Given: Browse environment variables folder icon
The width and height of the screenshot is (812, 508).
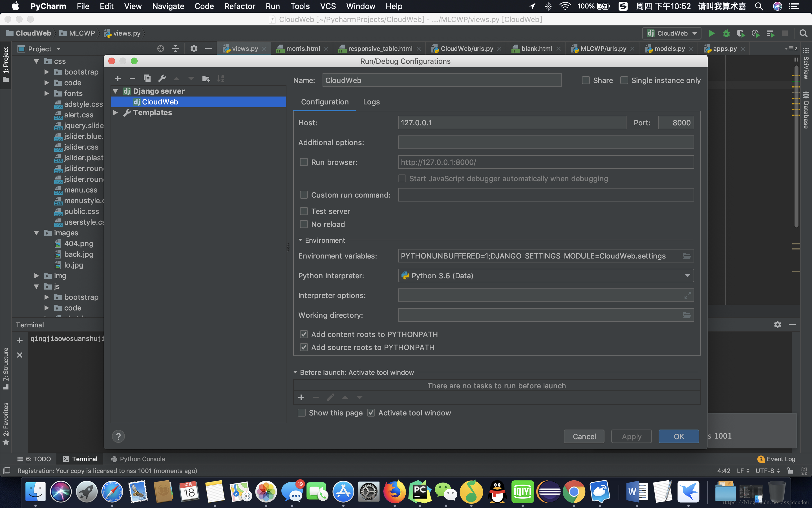Looking at the screenshot, I should click(687, 256).
